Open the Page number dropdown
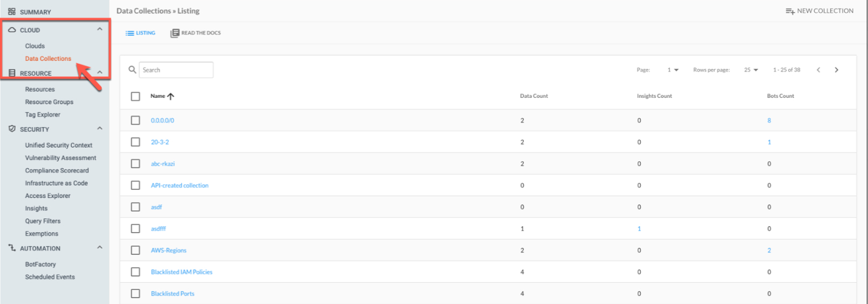Viewport: 868px width, 304px height. point(673,70)
